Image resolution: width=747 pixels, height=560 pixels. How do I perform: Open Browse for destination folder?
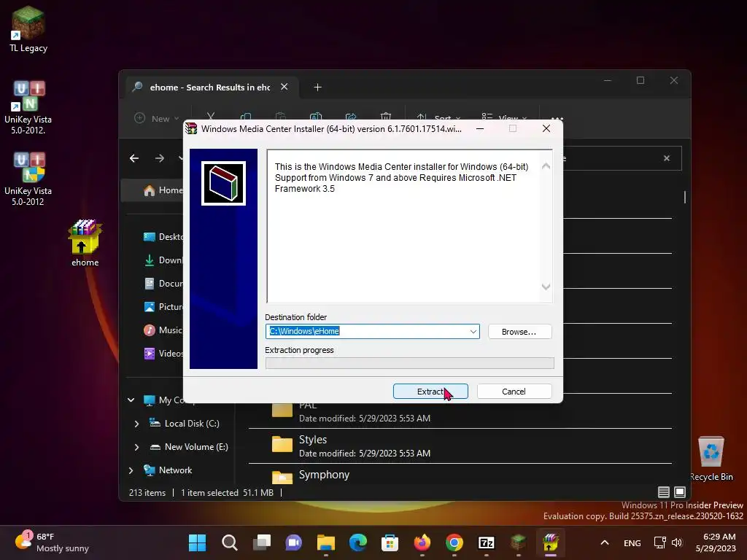(519, 332)
